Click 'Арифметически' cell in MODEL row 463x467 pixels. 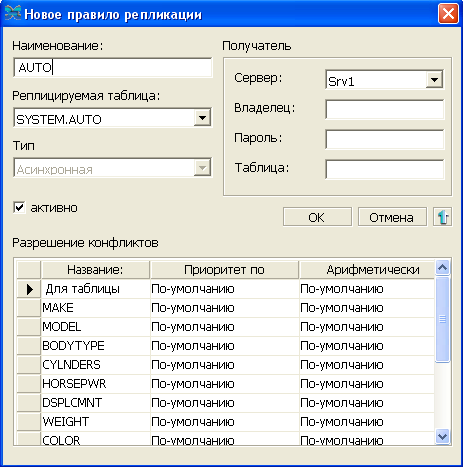click(367, 327)
